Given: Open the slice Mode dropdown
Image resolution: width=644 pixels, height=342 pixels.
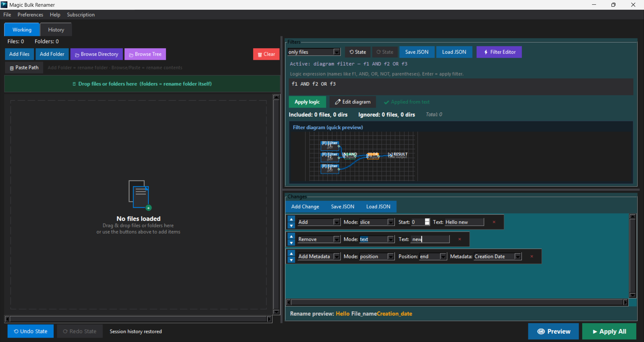Looking at the screenshot, I should tap(391, 222).
